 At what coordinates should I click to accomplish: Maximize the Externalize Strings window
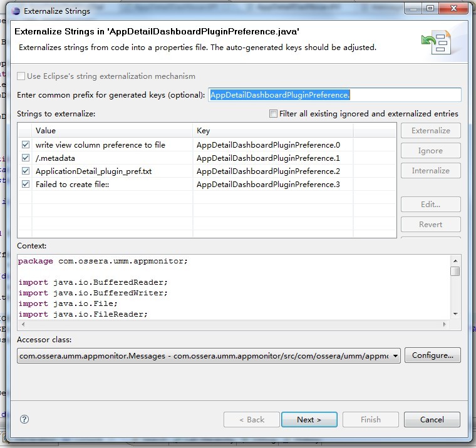point(430,9)
